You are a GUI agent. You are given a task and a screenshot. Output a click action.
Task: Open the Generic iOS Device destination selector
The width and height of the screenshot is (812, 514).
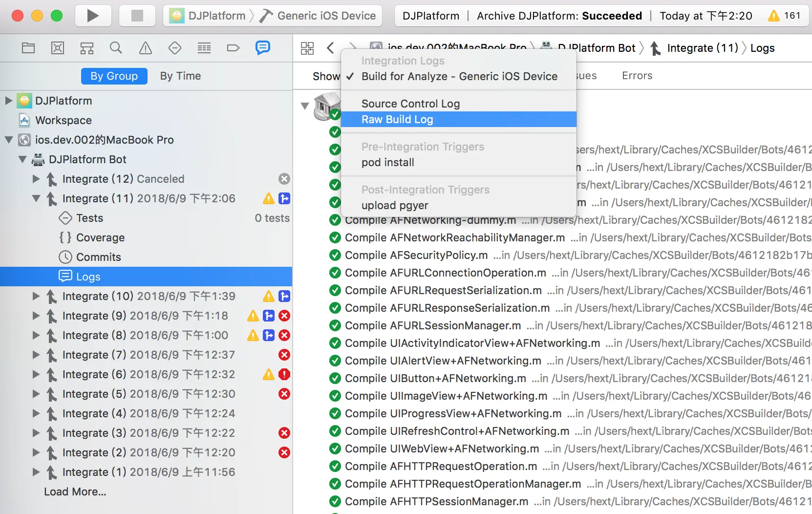click(318, 16)
